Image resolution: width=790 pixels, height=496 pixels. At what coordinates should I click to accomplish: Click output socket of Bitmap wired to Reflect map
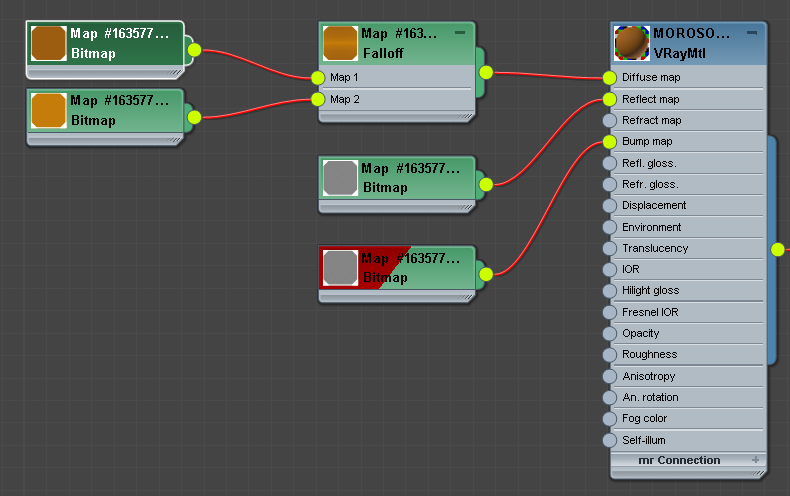click(x=486, y=185)
